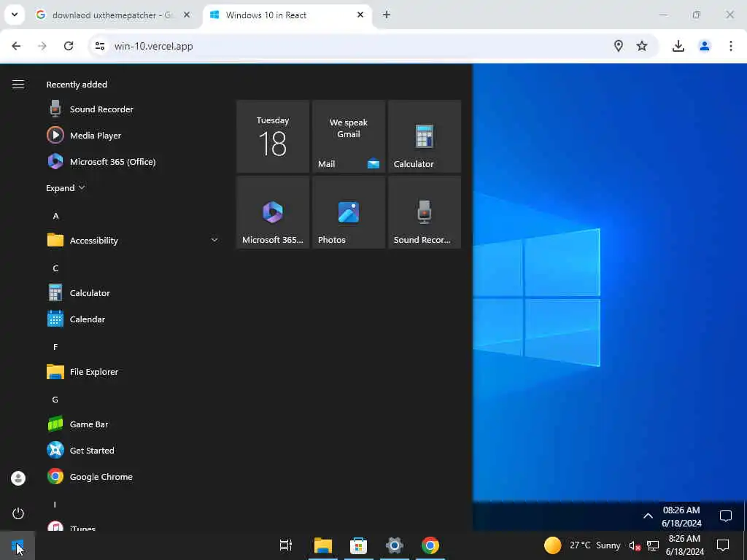Image resolution: width=747 pixels, height=560 pixels.
Task: Jump to letter G section header
Action: pyautogui.click(x=55, y=400)
